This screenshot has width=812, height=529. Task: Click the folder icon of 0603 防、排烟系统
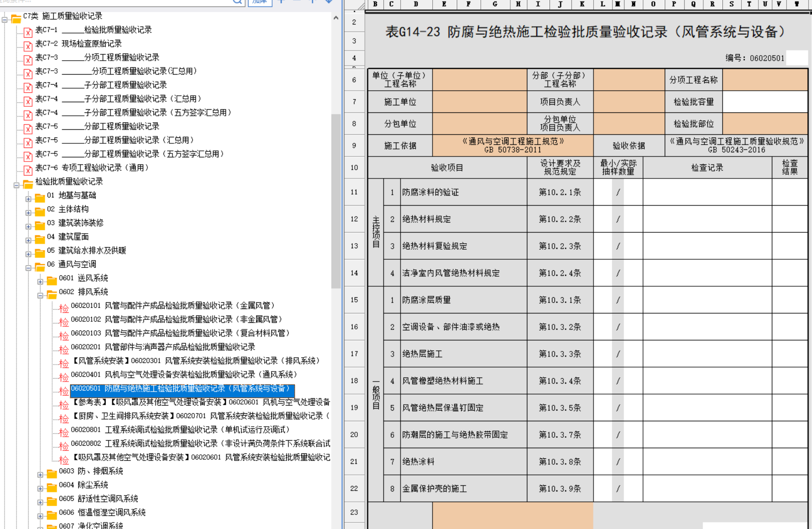tap(52, 474)
